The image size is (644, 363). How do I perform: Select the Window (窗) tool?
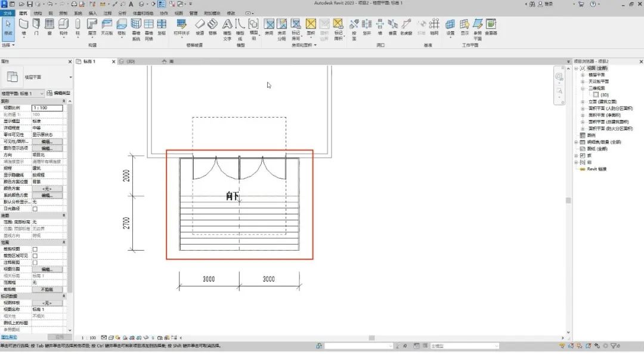[49, 27]
